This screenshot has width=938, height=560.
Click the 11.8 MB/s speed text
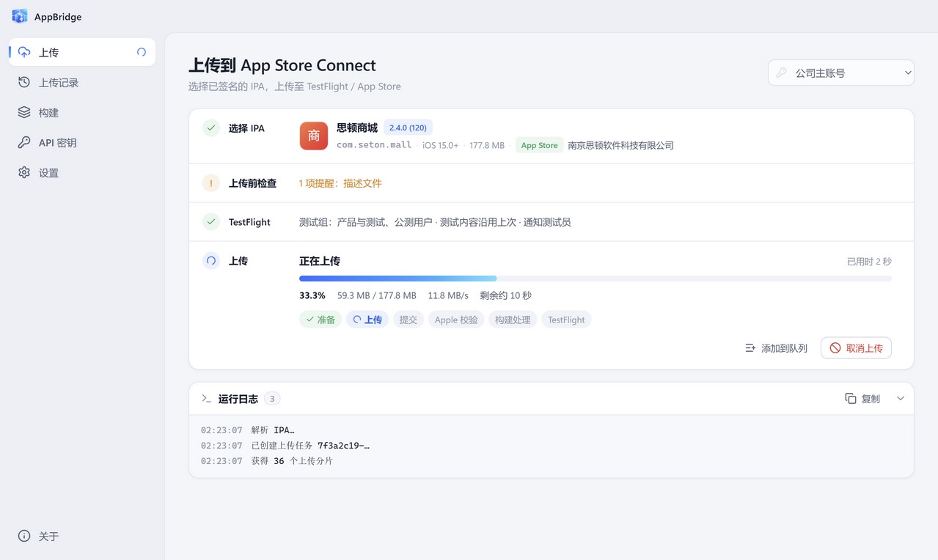coord(448,295)
